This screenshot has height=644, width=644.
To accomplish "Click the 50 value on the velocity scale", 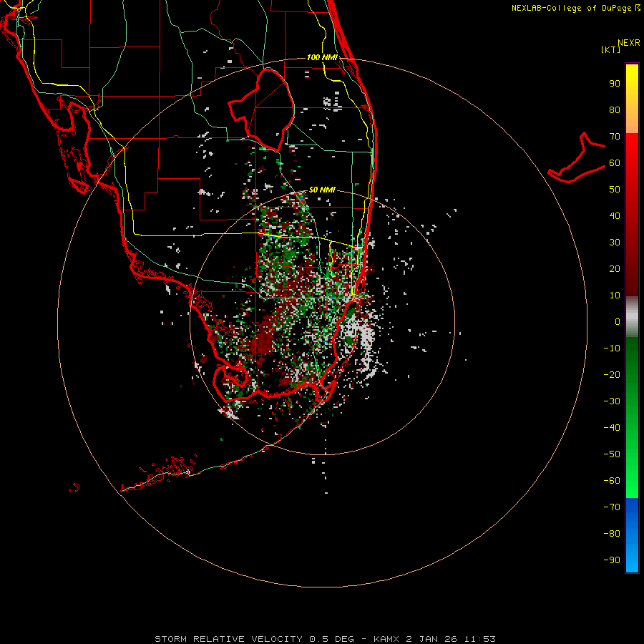I will (x=615, y=190).
